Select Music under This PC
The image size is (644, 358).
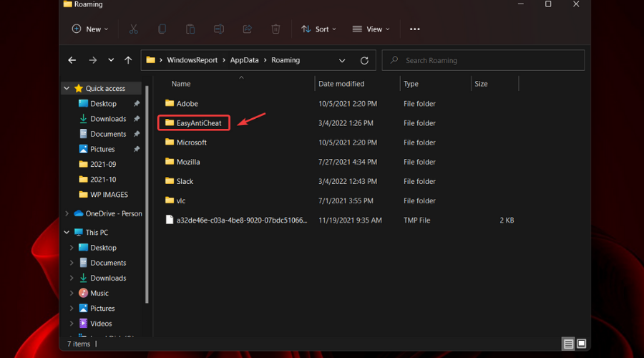[x=94, y=293]
